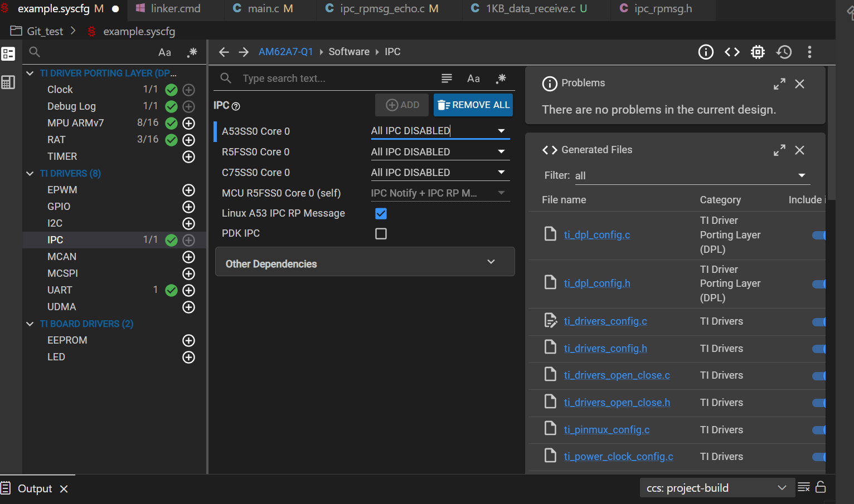Expand the Problems panel to full size
This screenshot has width=854, height=504.
pos(779,84)
